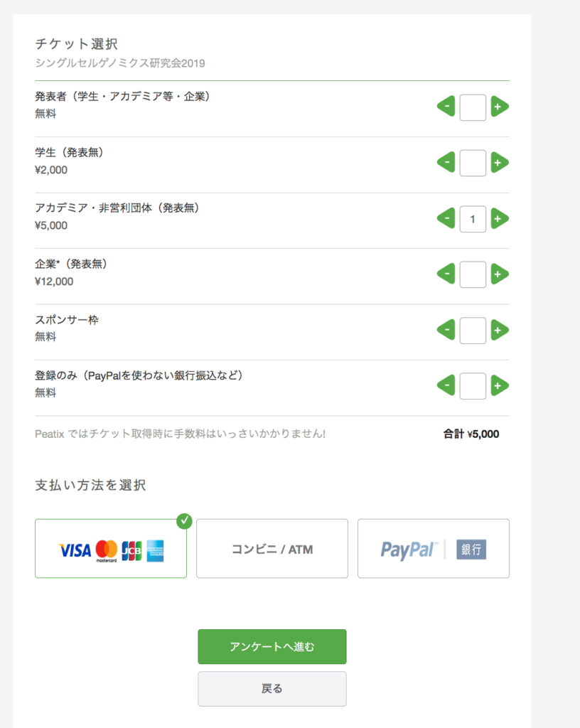Select credit card payment with VISA logo
Viewport: 580px width, 728px height.
point(111,548)
